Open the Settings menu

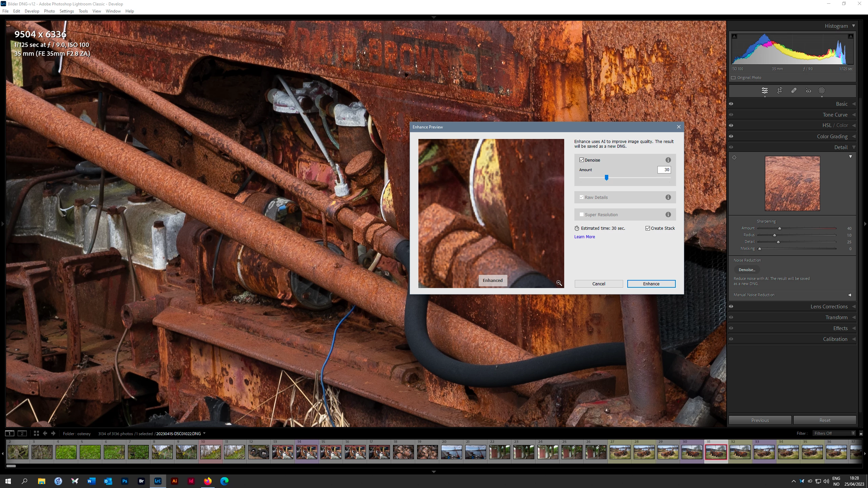click(66, 11)
